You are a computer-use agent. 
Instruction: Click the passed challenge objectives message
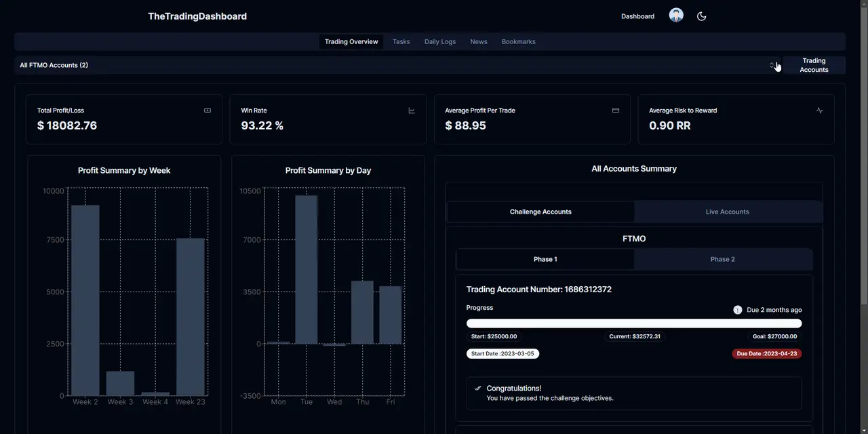click(x=550, y=398)
